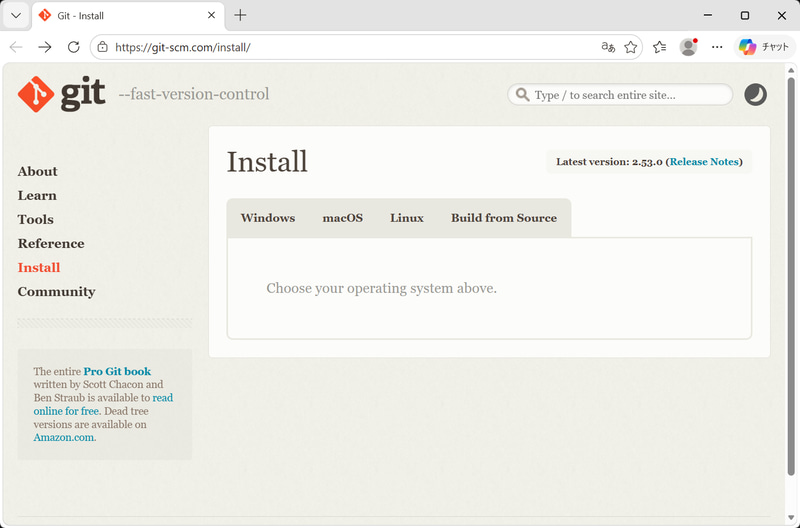Open Copilot chat button
800x528 pixels.
click(764, 47)
